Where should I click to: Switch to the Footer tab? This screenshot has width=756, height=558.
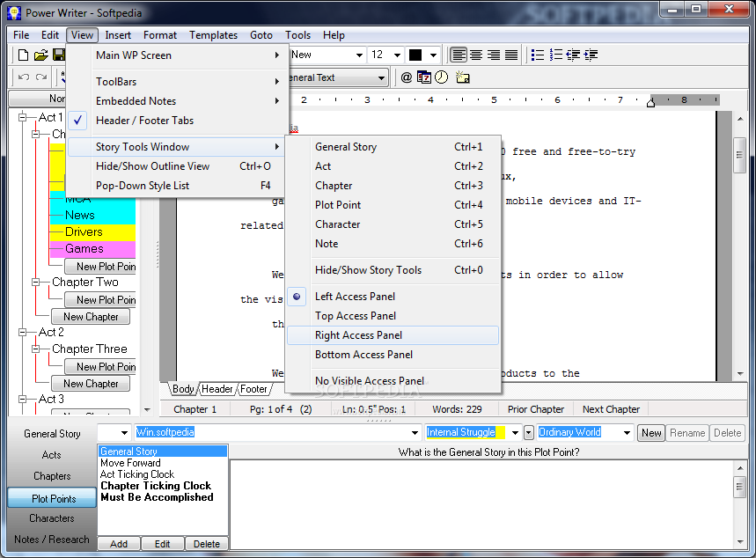coord(253,389)
